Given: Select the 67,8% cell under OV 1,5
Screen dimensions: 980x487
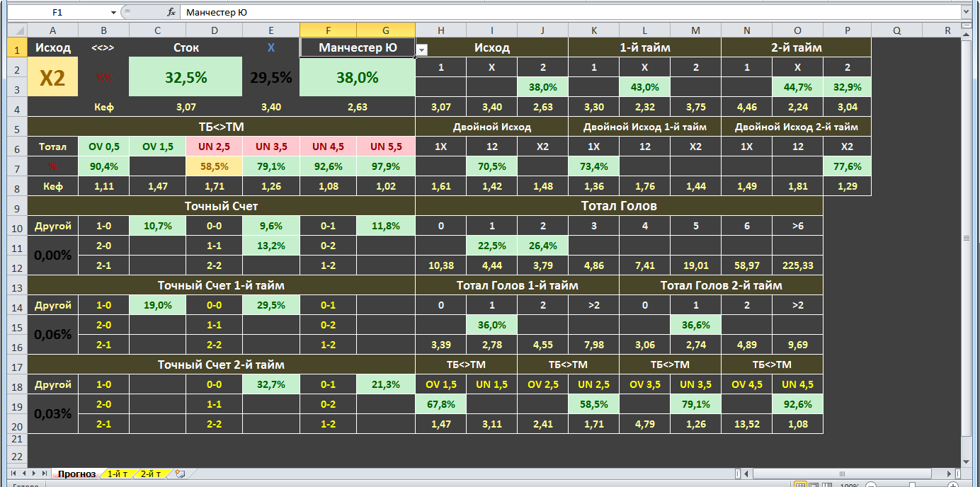Looking at the screenshot, I should click(440, 404).
